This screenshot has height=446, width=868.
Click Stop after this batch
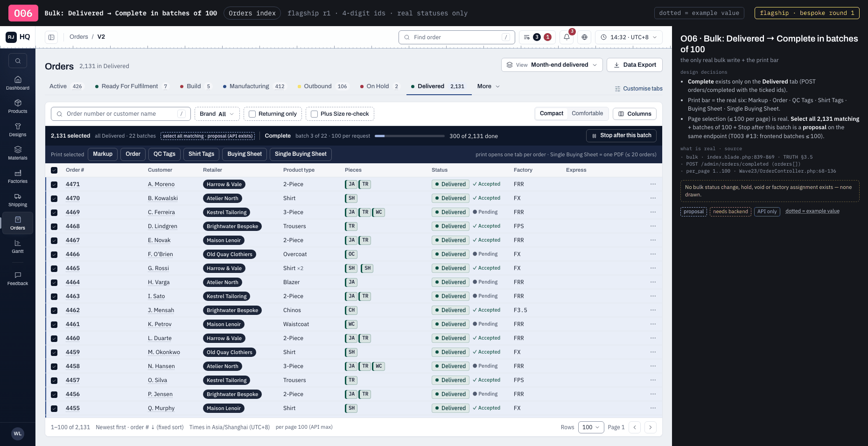click(621, 136)
